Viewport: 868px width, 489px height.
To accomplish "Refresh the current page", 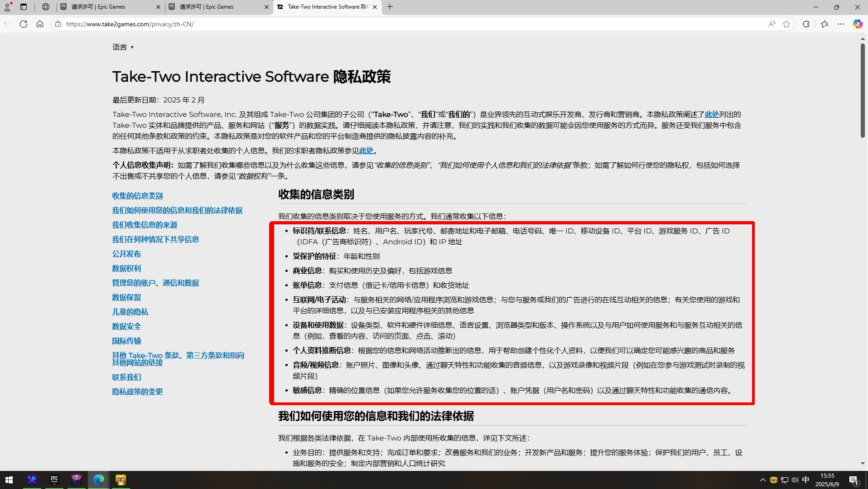I will [24, 24].
